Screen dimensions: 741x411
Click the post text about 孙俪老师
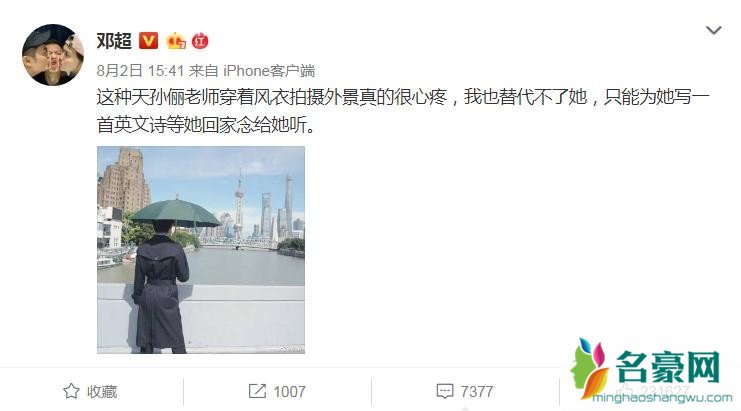[x=403, y=111]
